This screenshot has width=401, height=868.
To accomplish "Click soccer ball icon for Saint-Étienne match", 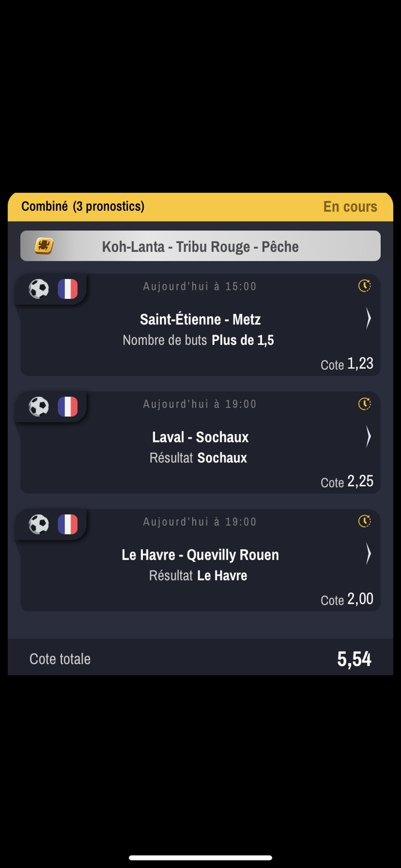I will [39, 289].
